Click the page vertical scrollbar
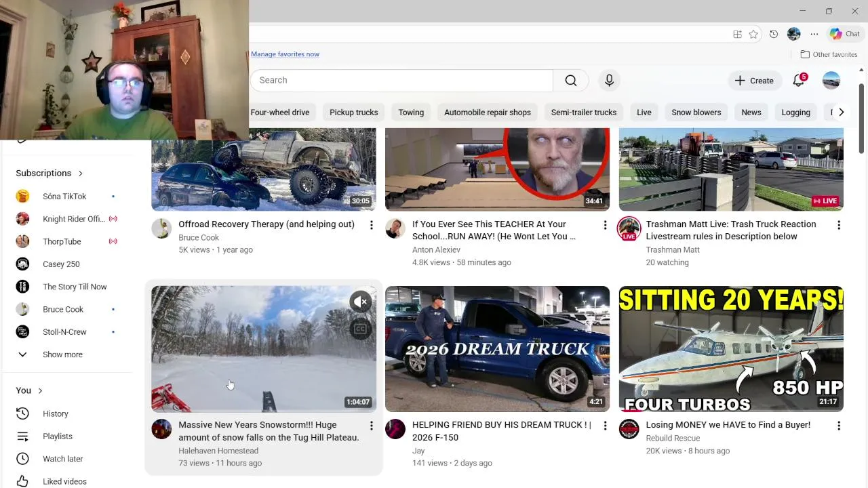Image resolution: width=868 pixels, height=488 pixels. 862,119
